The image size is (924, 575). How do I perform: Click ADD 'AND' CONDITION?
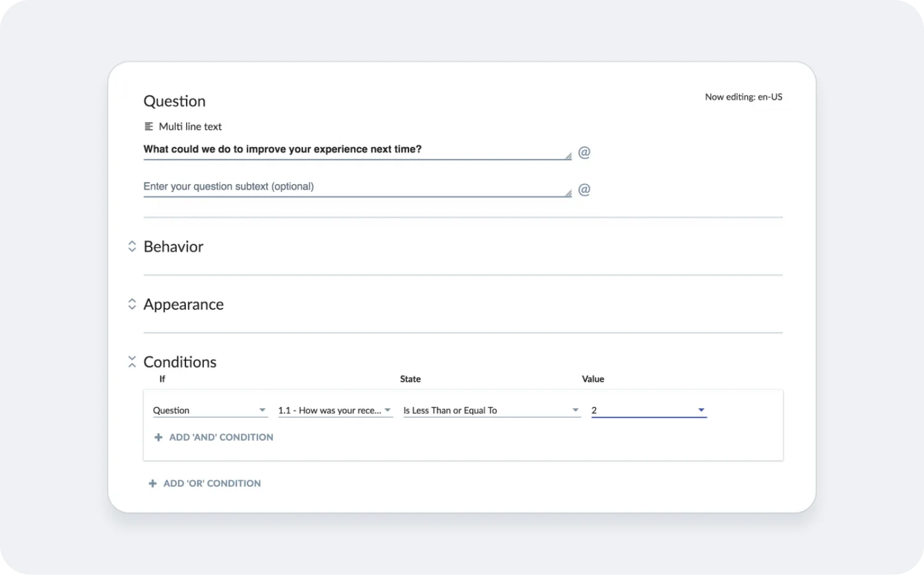[221, 437]
